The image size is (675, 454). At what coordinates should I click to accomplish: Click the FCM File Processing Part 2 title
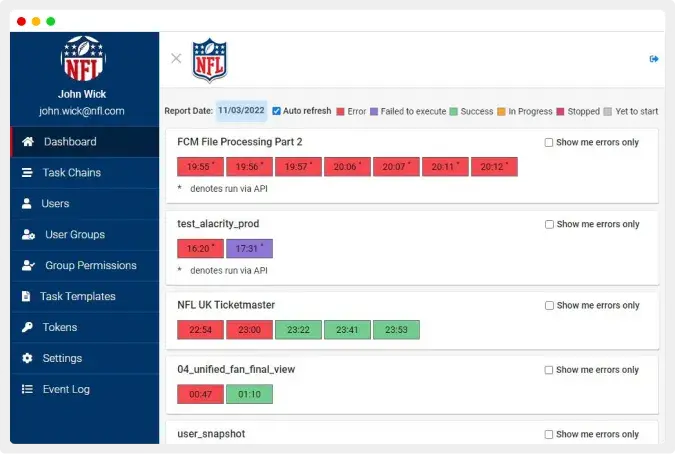(x=240, y=142)
